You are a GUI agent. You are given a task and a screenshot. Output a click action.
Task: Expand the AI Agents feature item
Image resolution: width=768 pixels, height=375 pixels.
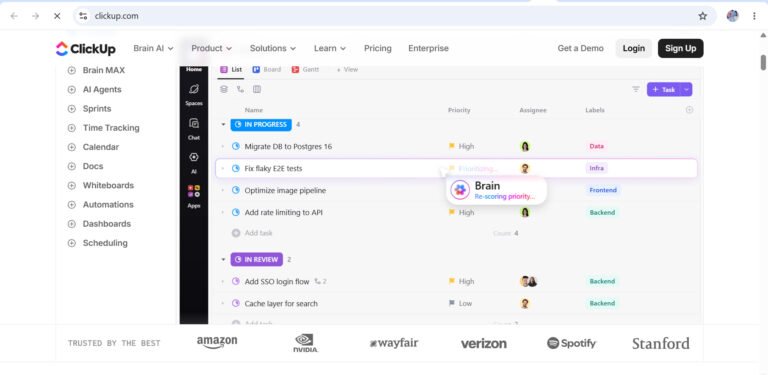coord(72,90)
